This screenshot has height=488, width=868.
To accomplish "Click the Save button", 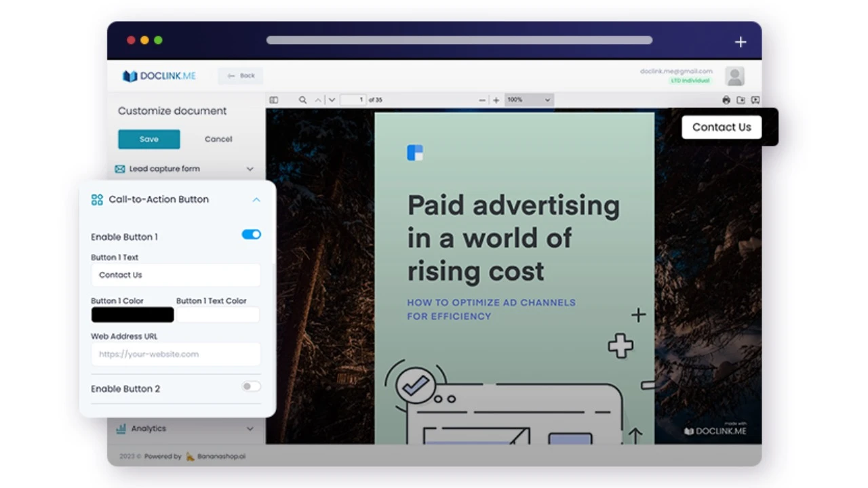I will (149, 139).
